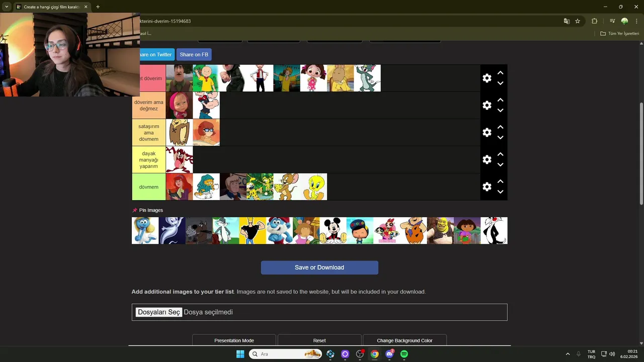Open the Chrome profile avatar
The image size is (644, 362).
click(x=624, y=21)
